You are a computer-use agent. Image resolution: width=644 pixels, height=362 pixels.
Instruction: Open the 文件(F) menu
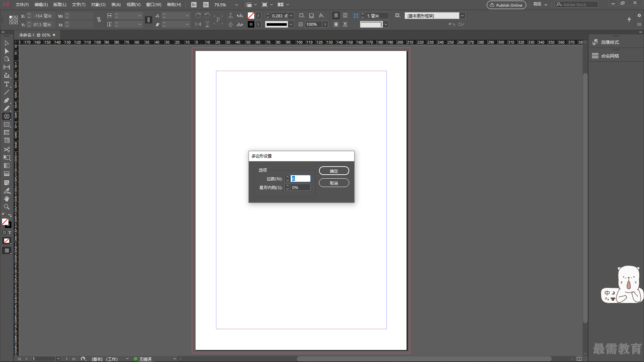pyautogui.click(x=22, y=5)
